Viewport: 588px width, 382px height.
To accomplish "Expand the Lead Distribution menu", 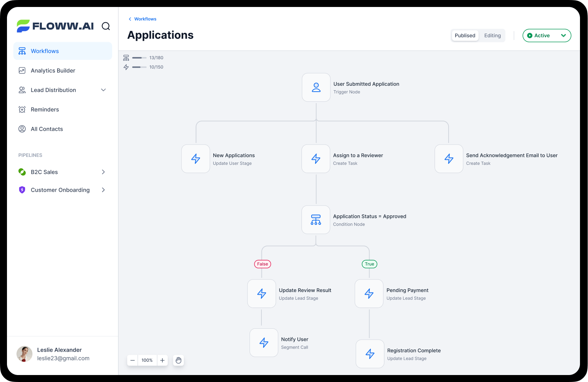I will pyautogui.click(x=103, y=90).
